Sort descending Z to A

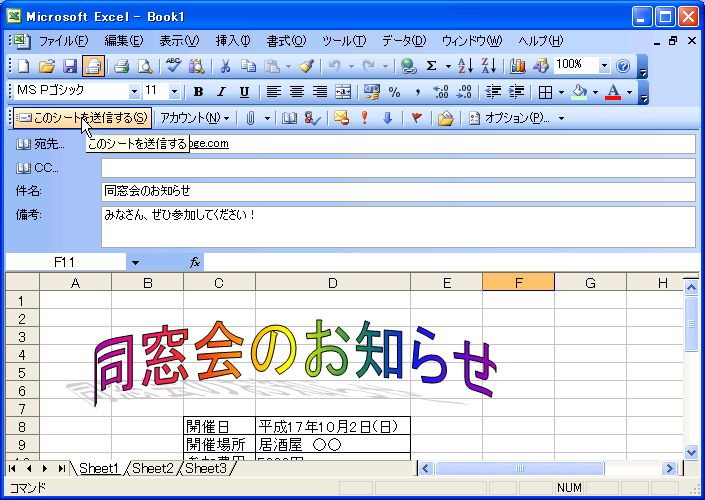click(489, 66)
